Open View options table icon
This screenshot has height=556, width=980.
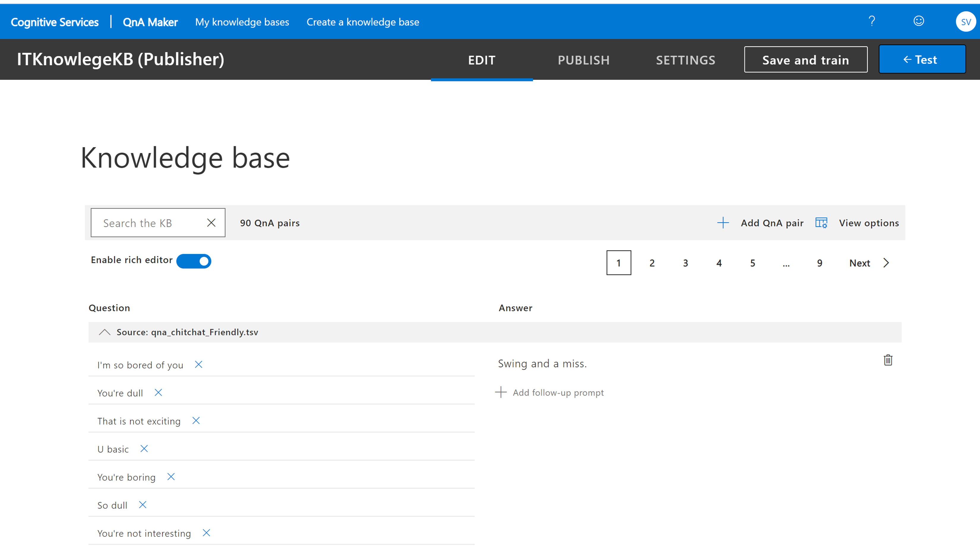[x=821, y=223]
